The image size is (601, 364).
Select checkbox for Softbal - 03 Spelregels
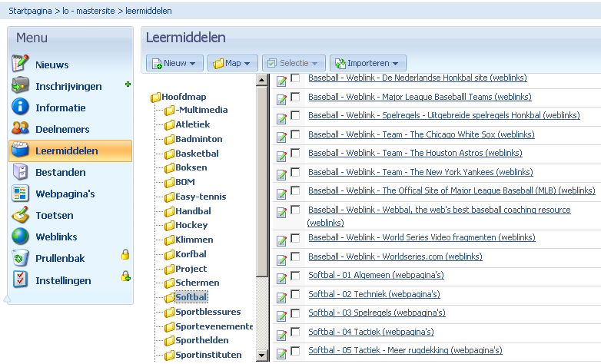pos(295,313)
